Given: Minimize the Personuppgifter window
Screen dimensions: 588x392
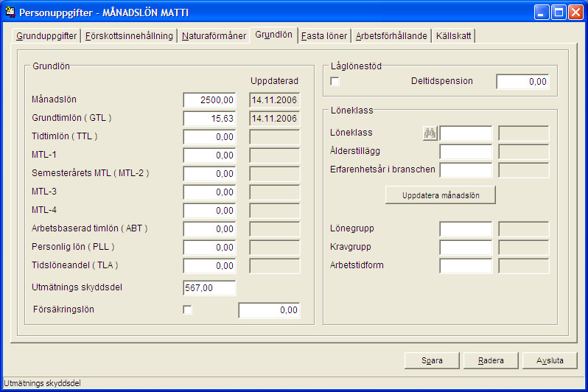Looking at the screenshot, I should coord(542,13).
